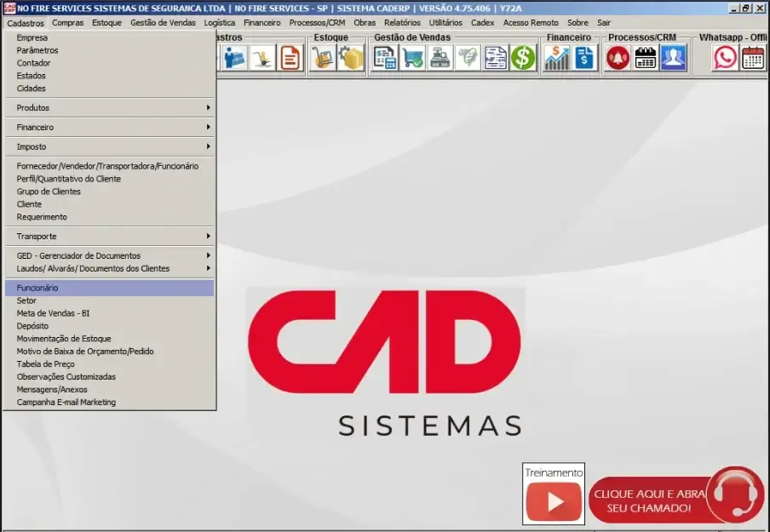Open the red alarm bell icon

618,58
